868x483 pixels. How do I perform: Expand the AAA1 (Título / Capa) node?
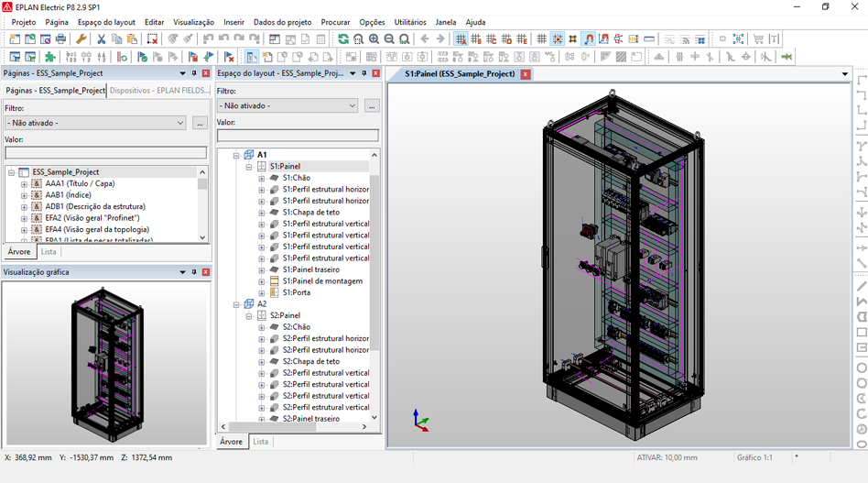click(x=25, y=183)
